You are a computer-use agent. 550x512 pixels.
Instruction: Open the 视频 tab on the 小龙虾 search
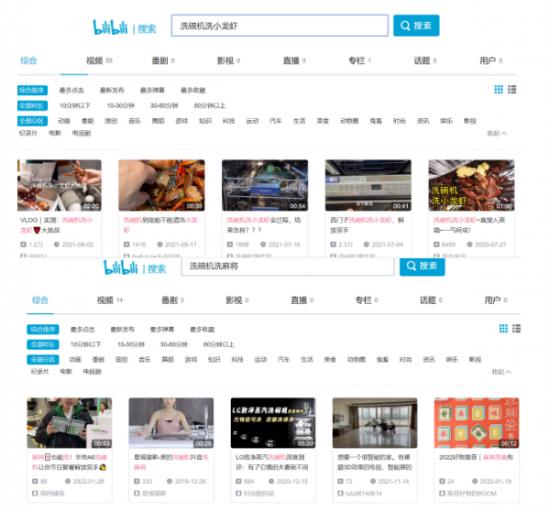click(x=99, y=60)
